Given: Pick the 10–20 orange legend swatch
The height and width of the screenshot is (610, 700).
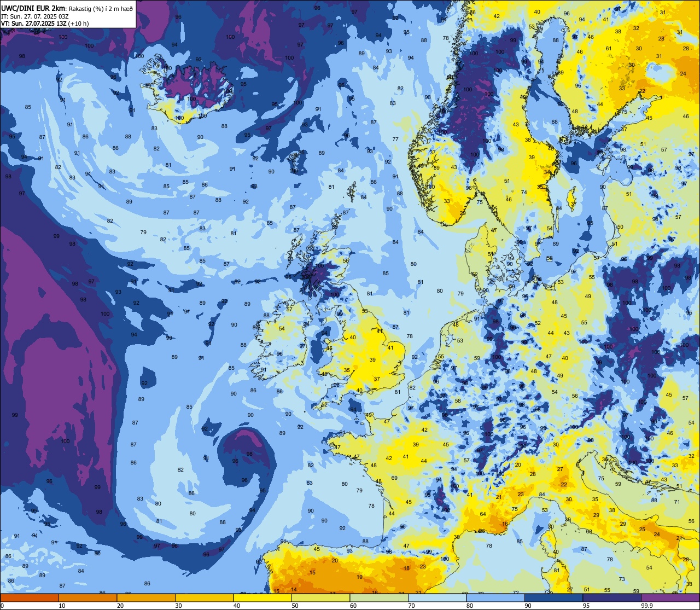Looking at the screenshot, I should coord(87,599).
